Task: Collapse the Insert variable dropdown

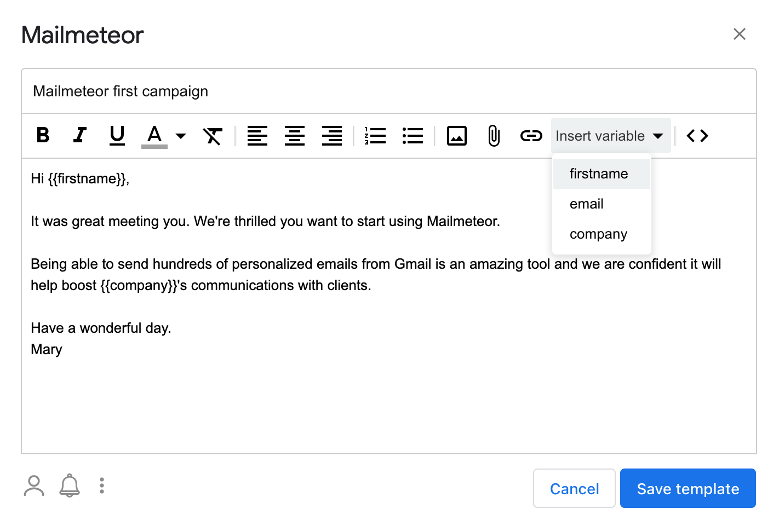Action: [611, 136]
